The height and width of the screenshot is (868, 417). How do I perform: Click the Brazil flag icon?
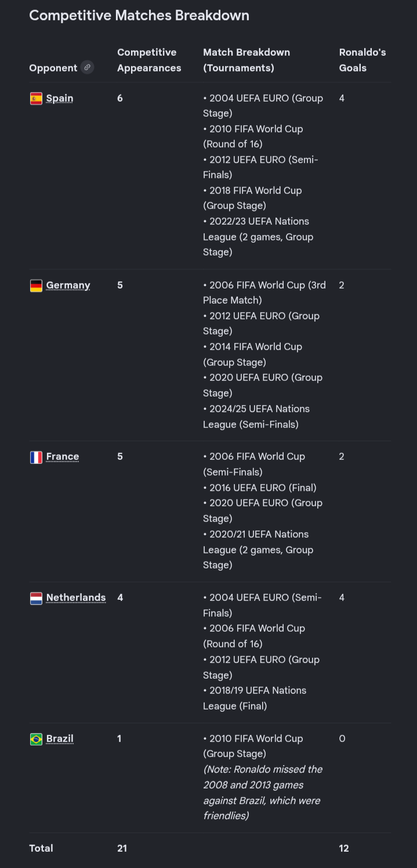(36, 739)
